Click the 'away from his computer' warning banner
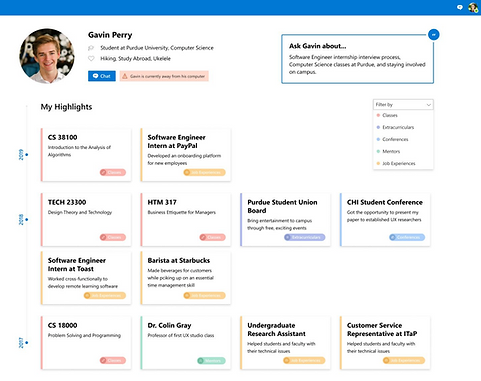 164,76
